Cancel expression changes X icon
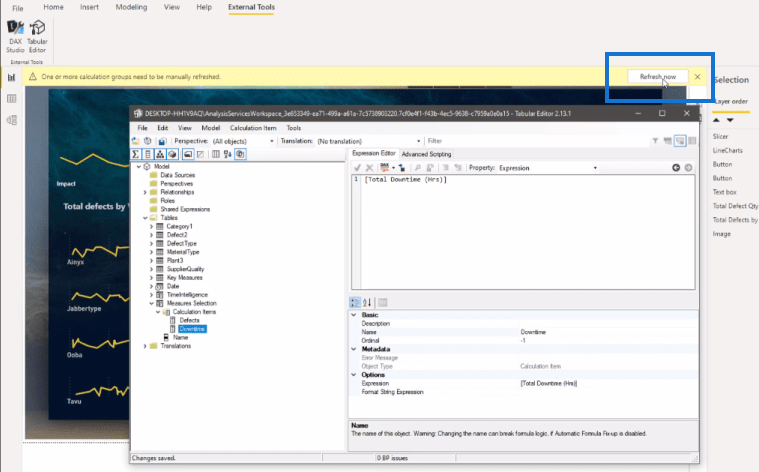The height and width of the screenshot is (472, 759). [369, 167]
